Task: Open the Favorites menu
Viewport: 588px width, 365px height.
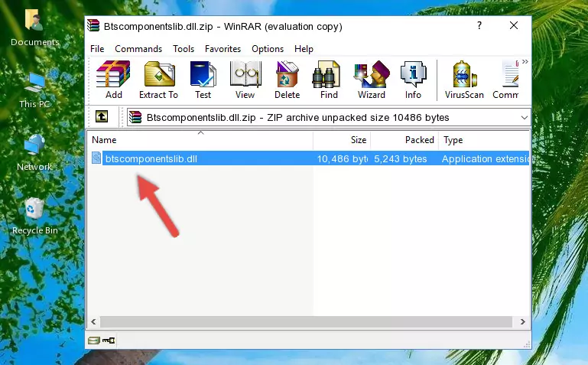Action: [x=223, y=49]
